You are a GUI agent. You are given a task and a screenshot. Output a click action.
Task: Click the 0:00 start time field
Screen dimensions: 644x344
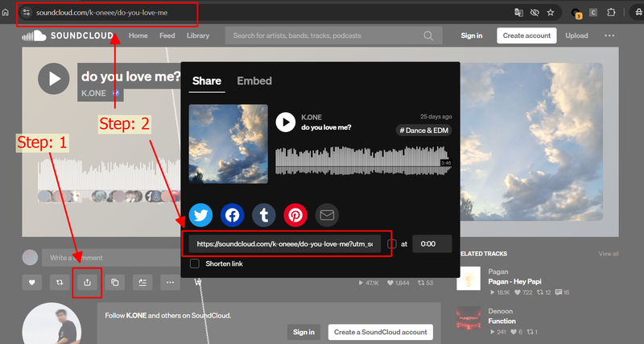(432, 244)
